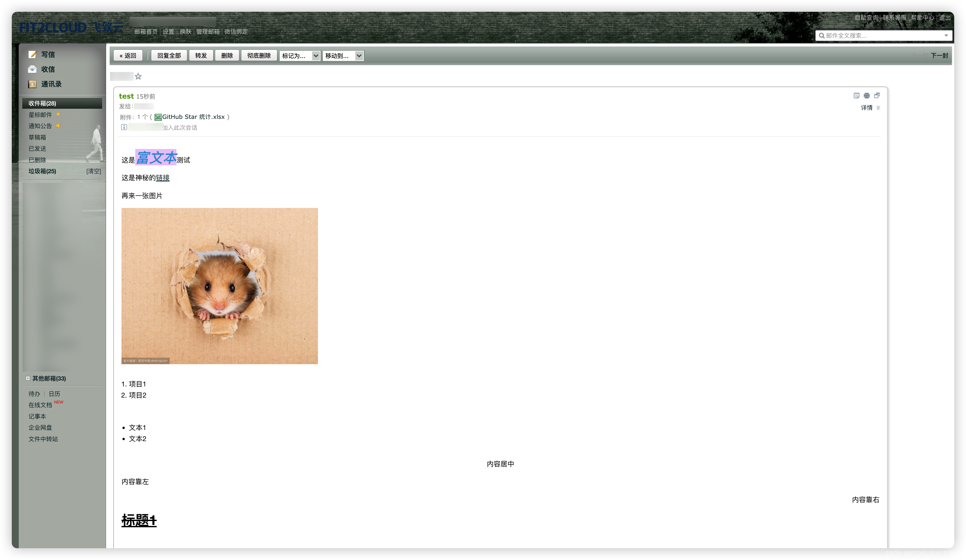This screenshot has height=560, width=966.
Task: Click the info icon beside 加入此次会话
Action: point(124,127)
